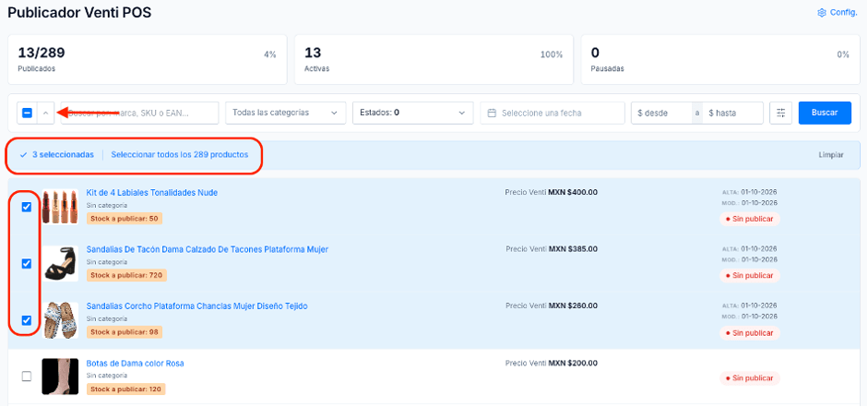The width and height of the screenshot is (868, 407).
Task: Toggle the master select-all checkbox
Action: point(27,113)
